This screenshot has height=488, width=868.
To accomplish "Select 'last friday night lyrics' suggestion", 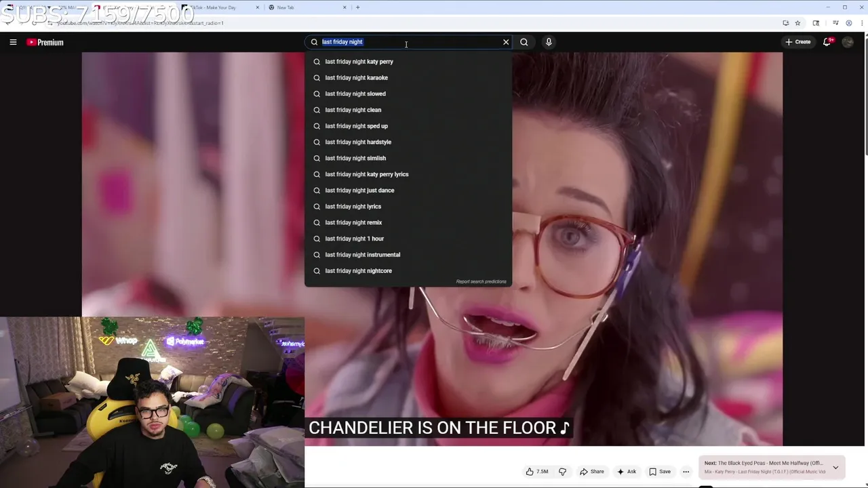I will pos(408,207).
